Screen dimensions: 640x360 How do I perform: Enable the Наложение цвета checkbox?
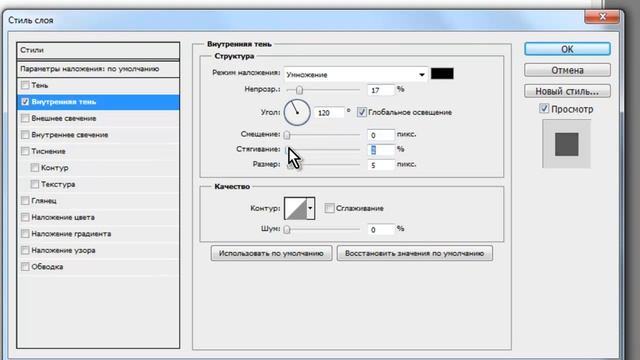pos(25,217)
